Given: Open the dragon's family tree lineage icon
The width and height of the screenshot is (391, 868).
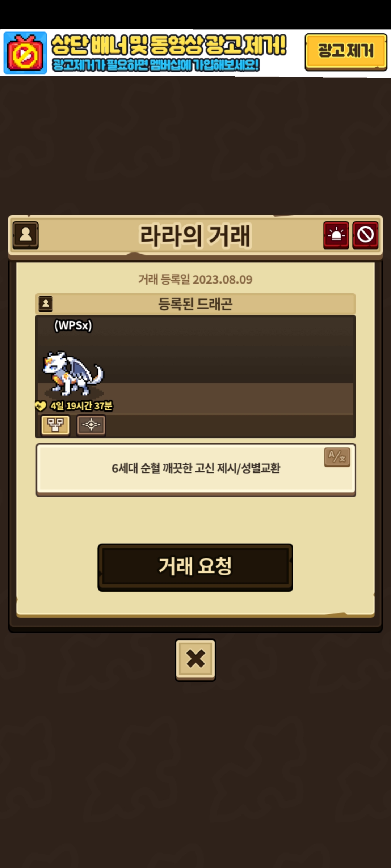Looking at the screenshot, I should click(x=55, y=425).
